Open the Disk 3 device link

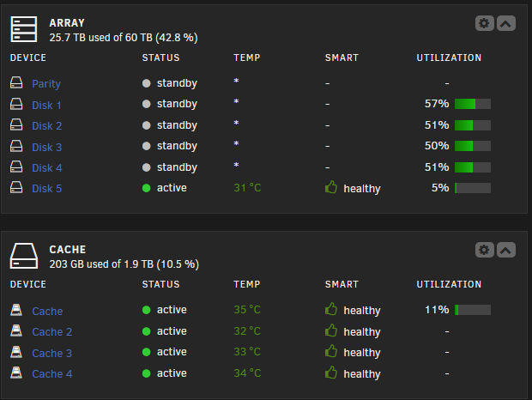pos(47,148)
